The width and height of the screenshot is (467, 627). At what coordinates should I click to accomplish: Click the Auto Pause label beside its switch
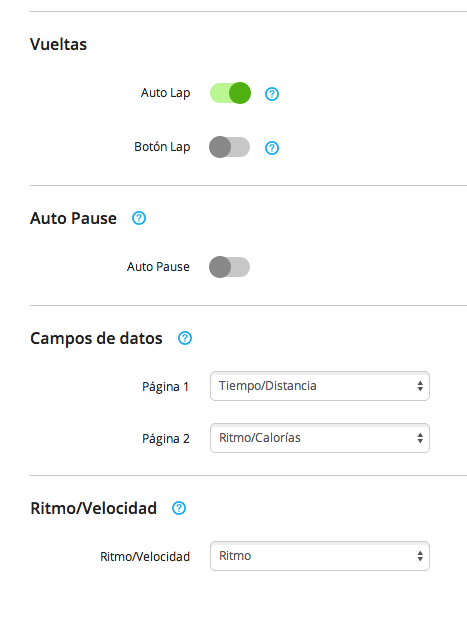click(158, 267)
